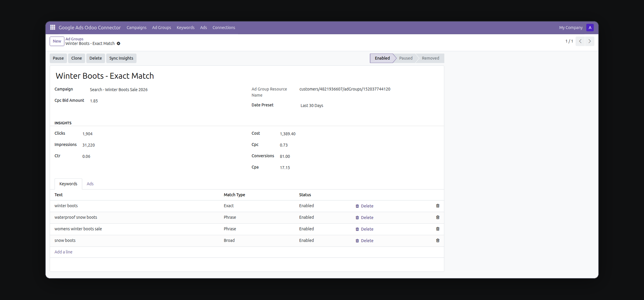Screen dimensions: 644x300
Task: Click Delete button for snow boots keyword
Action: click(364, 240)
